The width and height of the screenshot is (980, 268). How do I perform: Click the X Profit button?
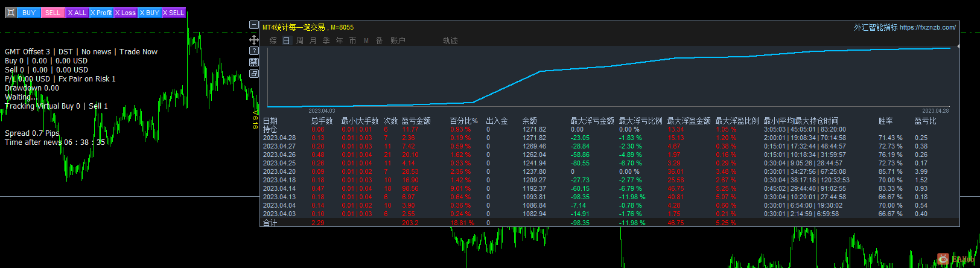(x=101, y=13)
